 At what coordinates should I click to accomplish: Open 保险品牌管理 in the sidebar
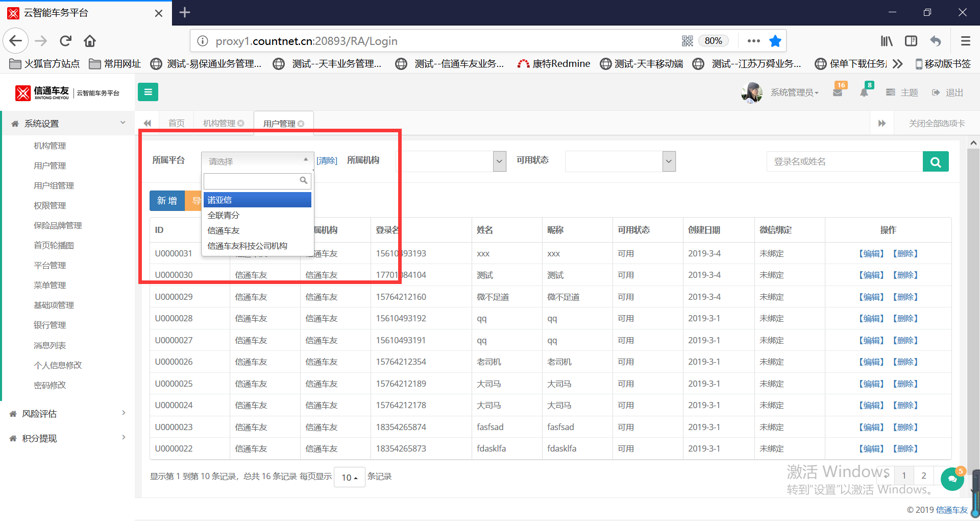click(58, 225)
